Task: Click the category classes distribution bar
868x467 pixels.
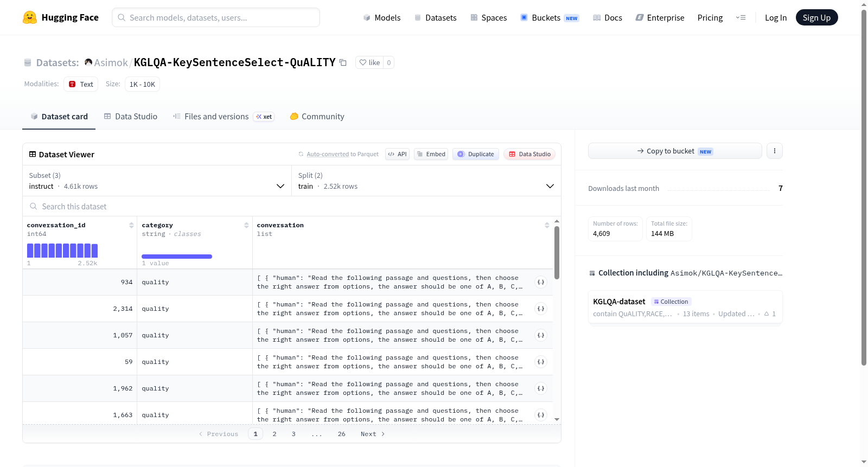Action: (x=177, y=257)
